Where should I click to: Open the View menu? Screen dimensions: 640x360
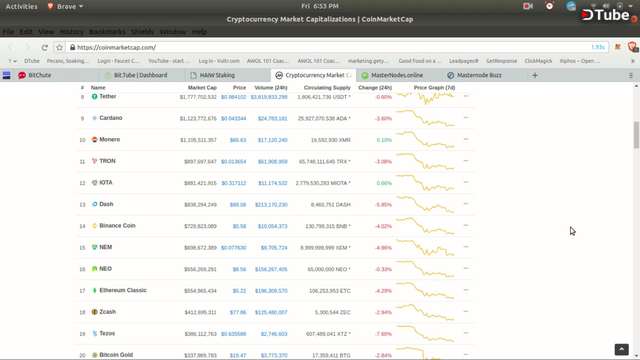pos(46,31)
